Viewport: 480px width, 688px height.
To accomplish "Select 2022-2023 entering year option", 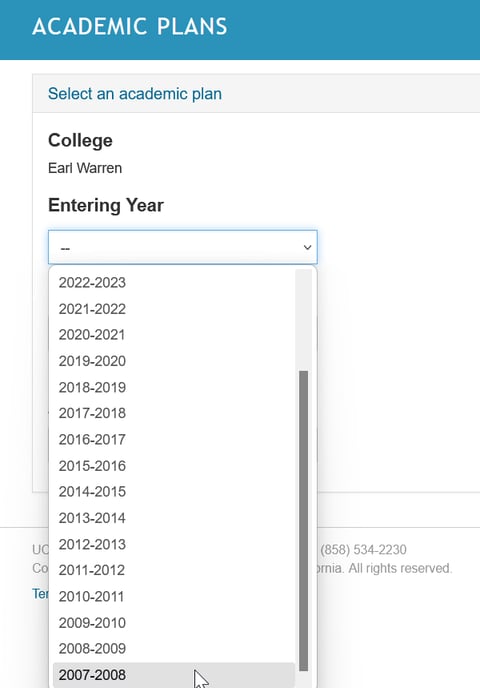I will pos(173,283).
